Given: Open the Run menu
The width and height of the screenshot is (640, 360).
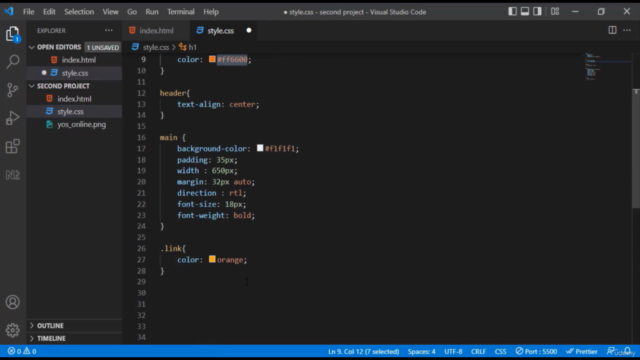Looking at the screenshot, I should coord(152,12).
